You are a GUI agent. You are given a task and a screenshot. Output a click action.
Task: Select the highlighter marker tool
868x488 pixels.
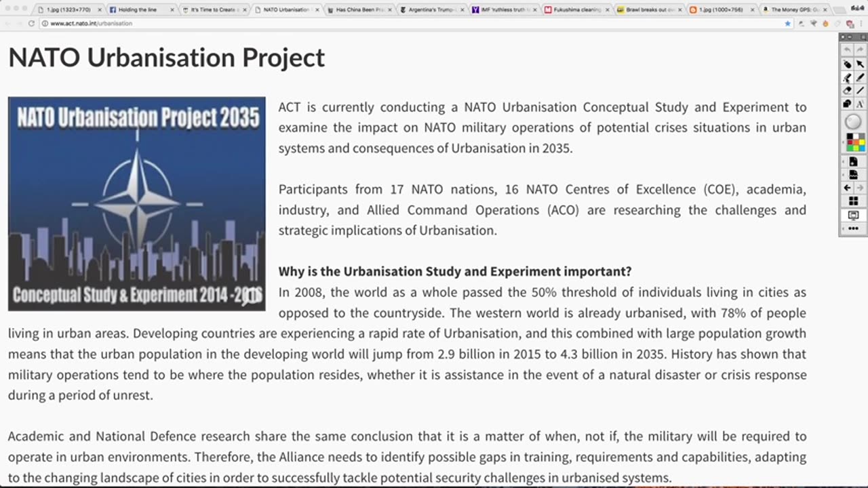(x=847, y=77)
